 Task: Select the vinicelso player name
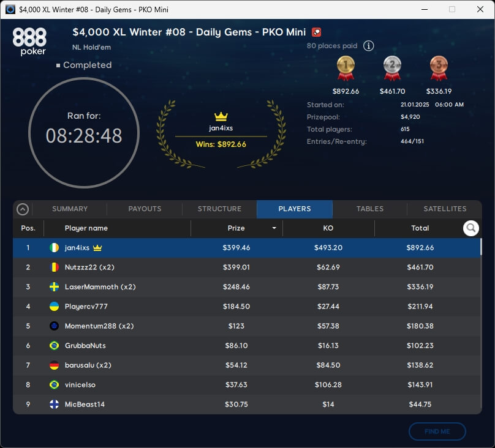pyautogui.click(x=80, y=384)
